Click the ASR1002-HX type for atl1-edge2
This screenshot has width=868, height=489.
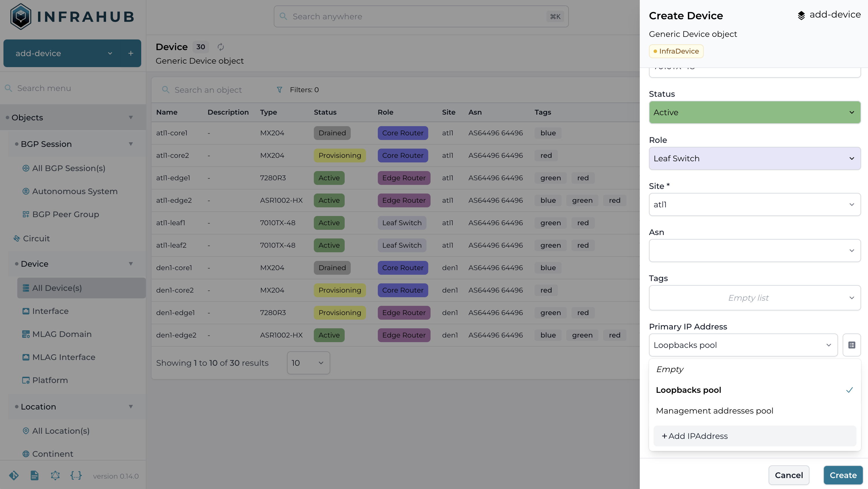[281, 200]
